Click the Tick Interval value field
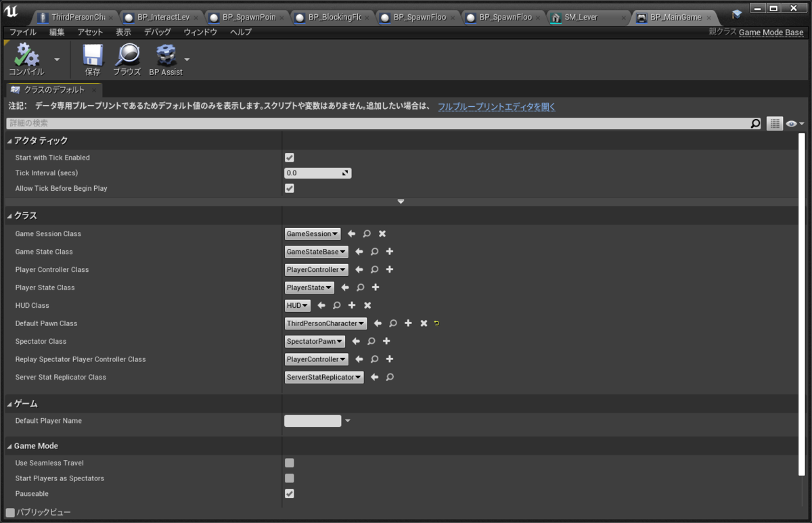812x523 pixels. 317,173
